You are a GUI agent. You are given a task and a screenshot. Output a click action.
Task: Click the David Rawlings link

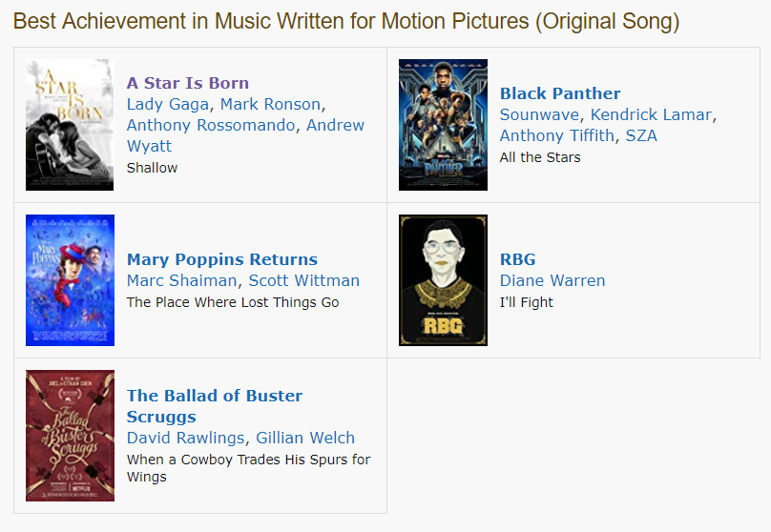pos(186,438)
